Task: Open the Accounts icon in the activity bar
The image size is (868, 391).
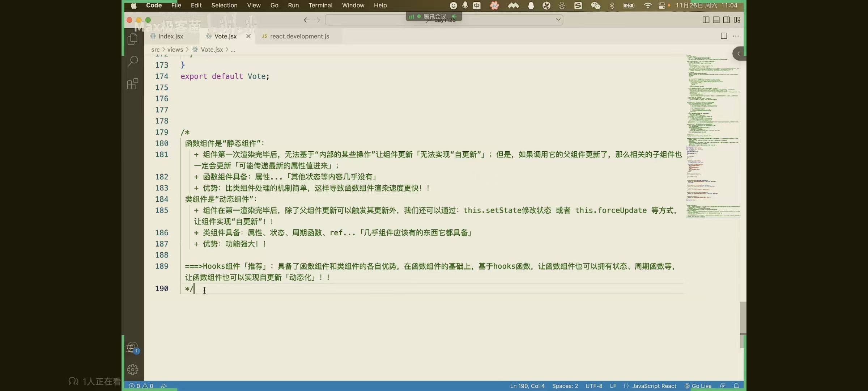Action: (133, 346)
